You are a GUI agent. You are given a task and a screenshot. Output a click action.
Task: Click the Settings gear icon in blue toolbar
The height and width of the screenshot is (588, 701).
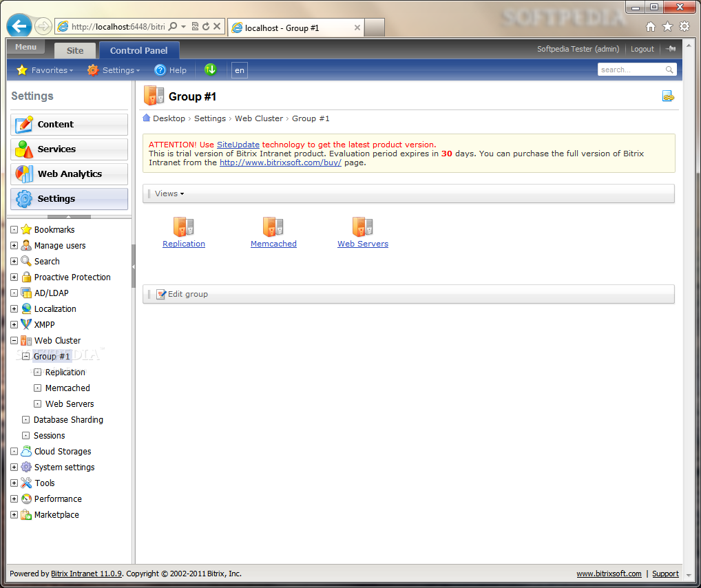coord(92,70)
